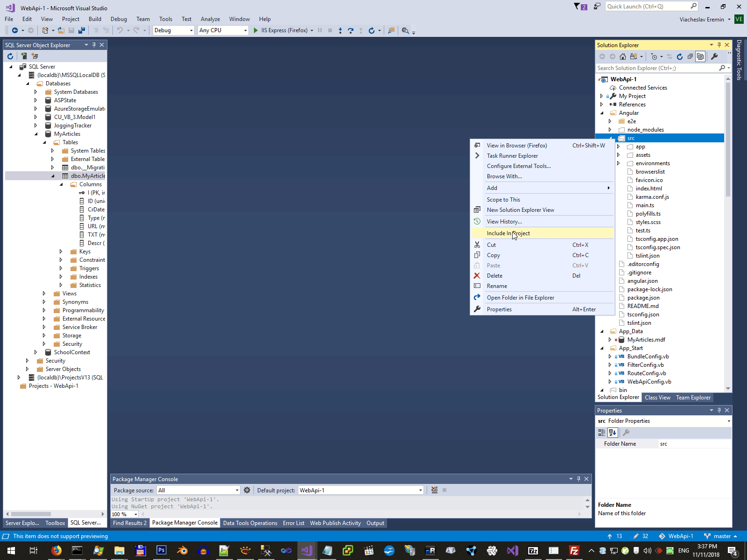The image size is (747, 560).
Task: Toggle auto-hide pin on Solution Explorer panel
Action: pyautogui.click(x=719, y=45)
